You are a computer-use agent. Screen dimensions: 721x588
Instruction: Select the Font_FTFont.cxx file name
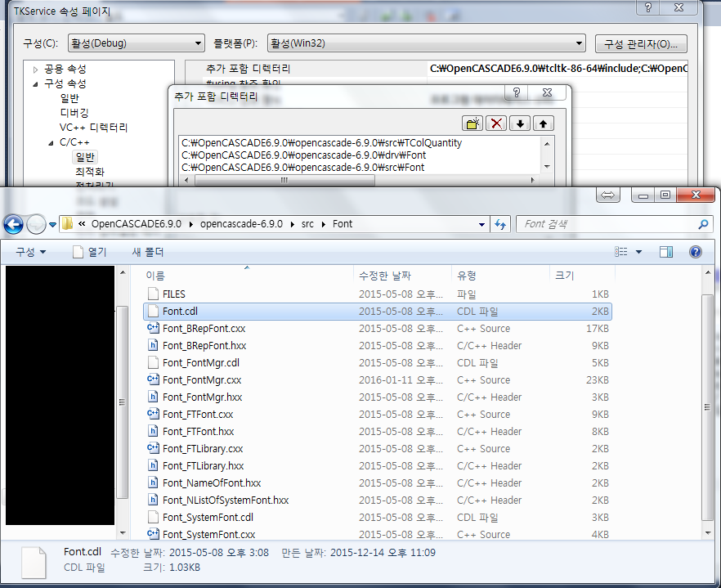tap(198, 414)
